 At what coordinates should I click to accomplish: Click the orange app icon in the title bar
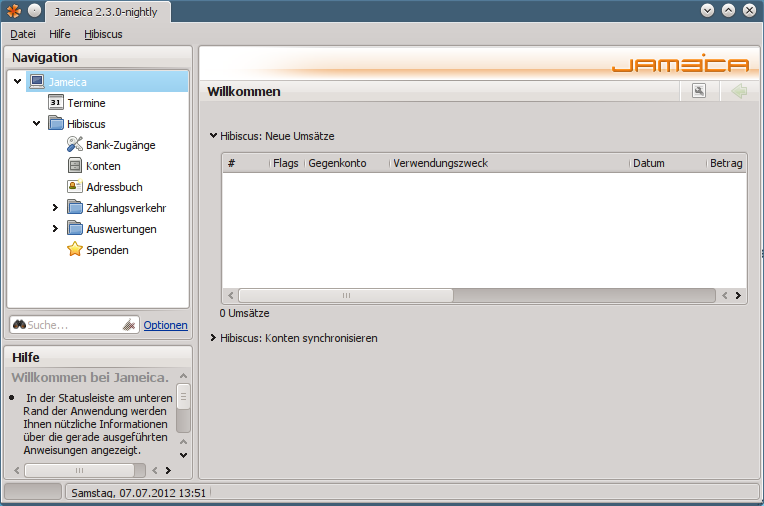pyautogui.click(x=14, y=11)
